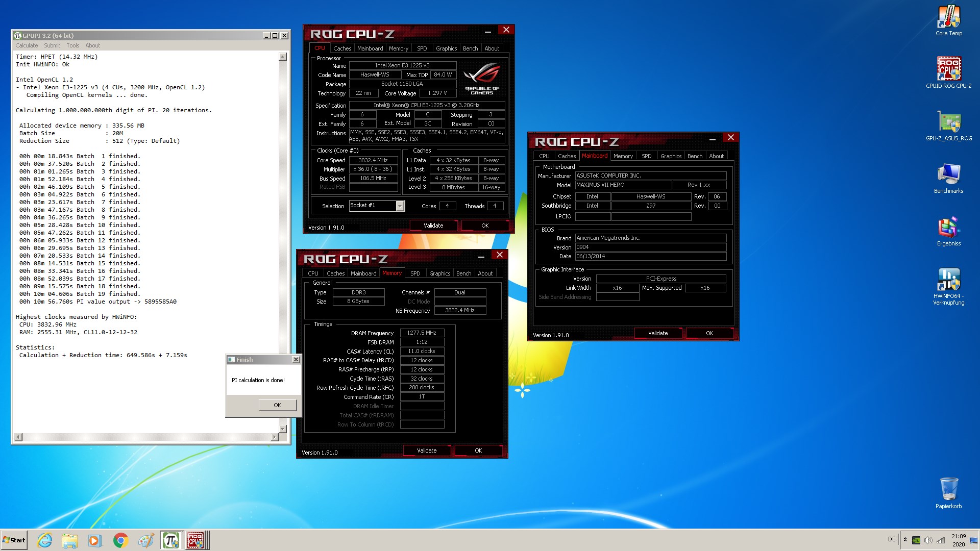Screen dimensions: 980x551
Task: Open Benchmarks desktop shortcut
Action: pos(948,179)
